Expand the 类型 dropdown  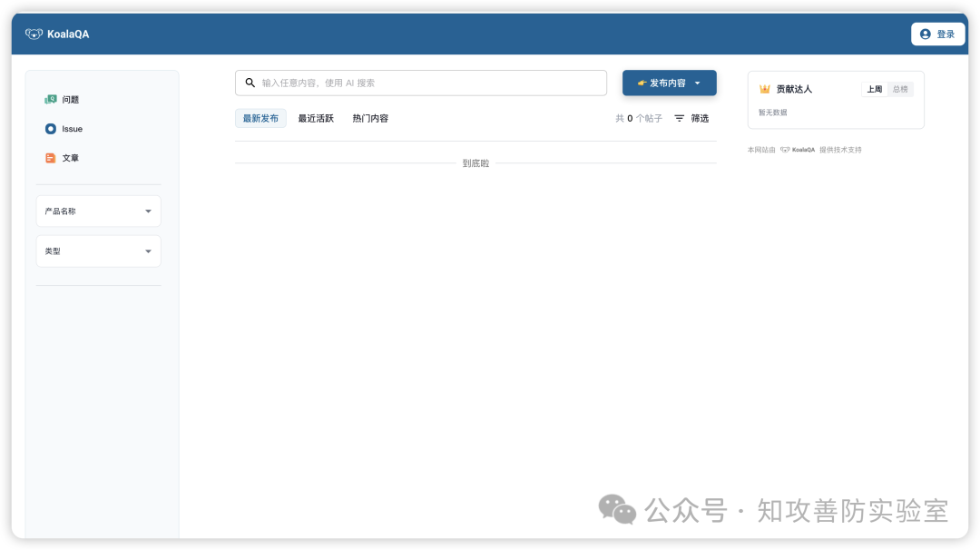(98, 250)
